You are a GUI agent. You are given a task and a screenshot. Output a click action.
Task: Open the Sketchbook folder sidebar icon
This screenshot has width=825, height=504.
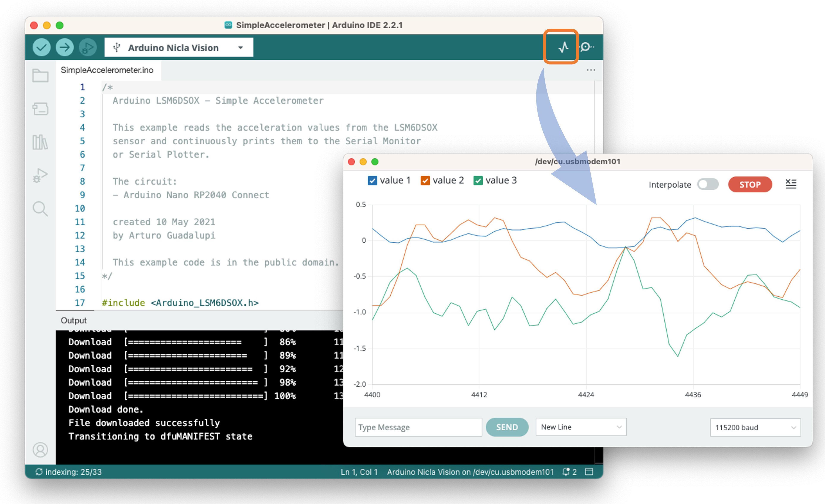point(40,75)
